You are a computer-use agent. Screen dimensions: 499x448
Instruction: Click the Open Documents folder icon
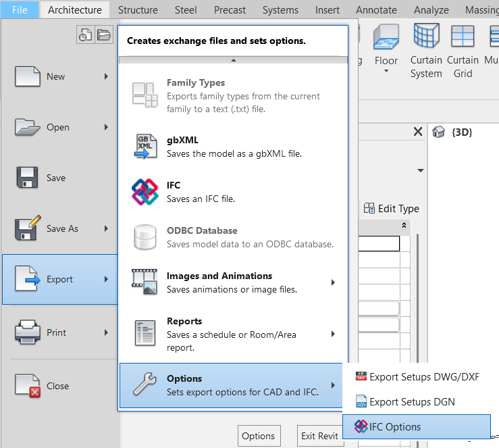[104, 34]
